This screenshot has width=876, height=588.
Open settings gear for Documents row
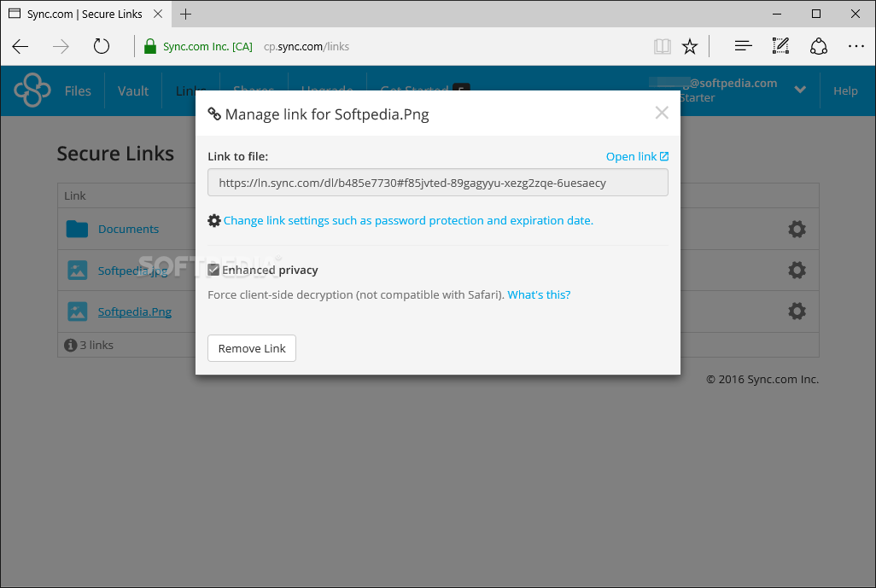pos(797,229)
